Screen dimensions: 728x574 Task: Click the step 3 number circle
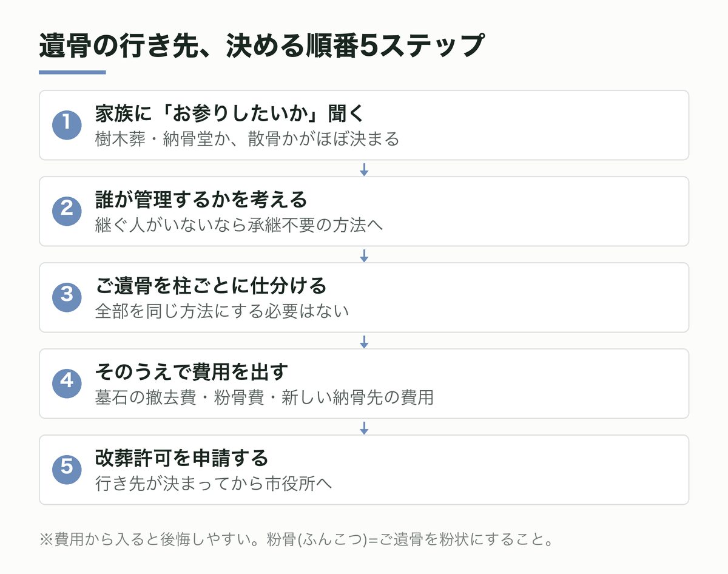(x=67, y=297)
